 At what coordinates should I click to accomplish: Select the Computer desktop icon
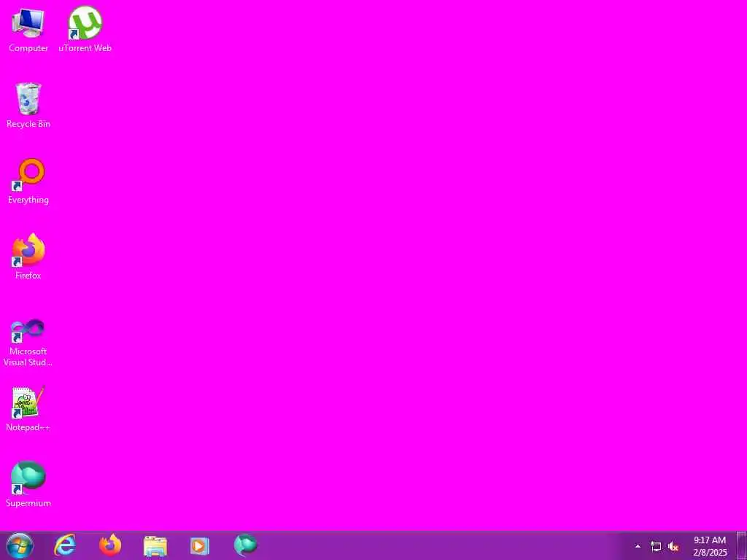pyautogui.click(x=28, y=29)
